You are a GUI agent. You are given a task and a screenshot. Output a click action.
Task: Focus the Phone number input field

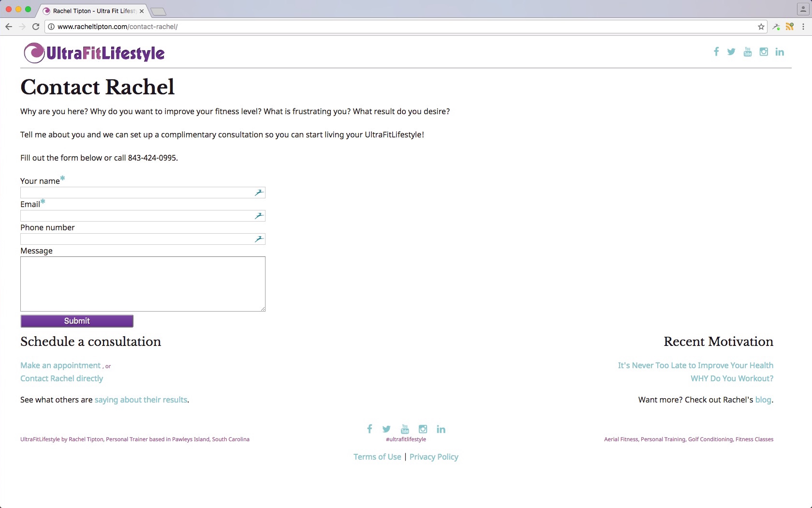[x=143, y=239]
